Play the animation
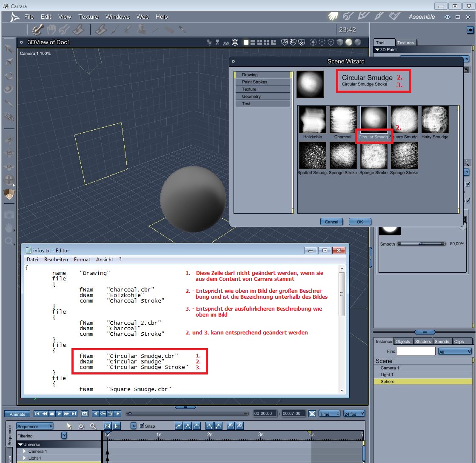Screen dimensions: 476x463 coord(59,414)
